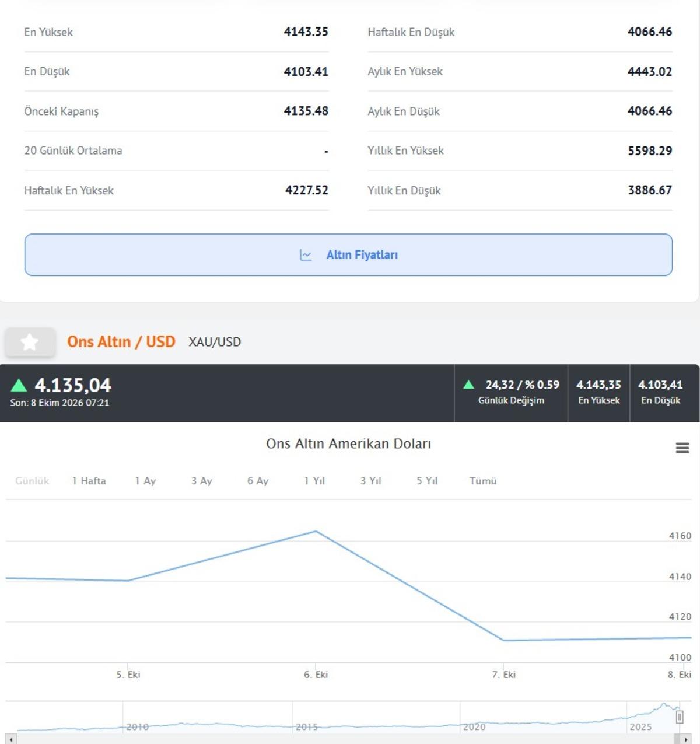Click the 6. Eki date axis label
The image size is (700, 744).
click(x=316, y=675)
